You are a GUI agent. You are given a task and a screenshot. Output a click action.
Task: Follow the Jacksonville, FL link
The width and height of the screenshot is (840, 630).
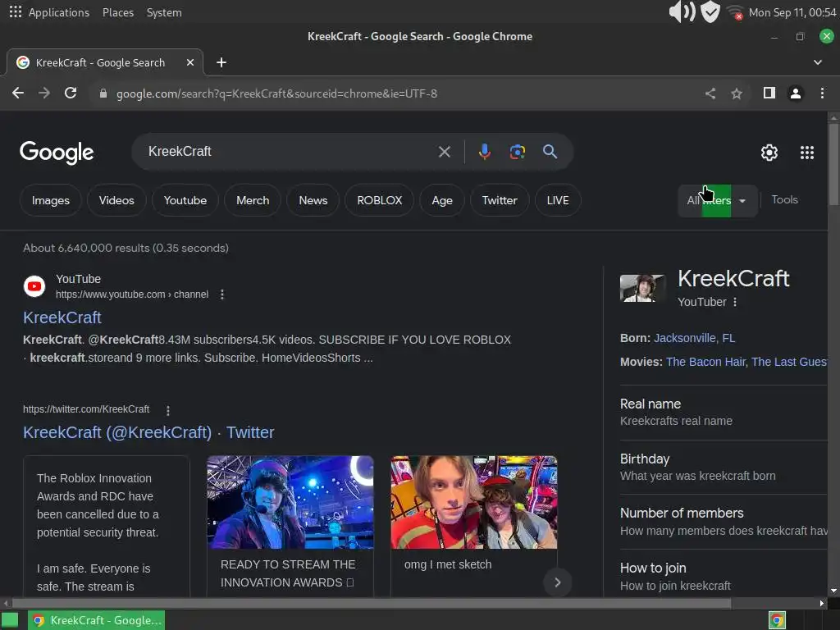click(694, 338)
